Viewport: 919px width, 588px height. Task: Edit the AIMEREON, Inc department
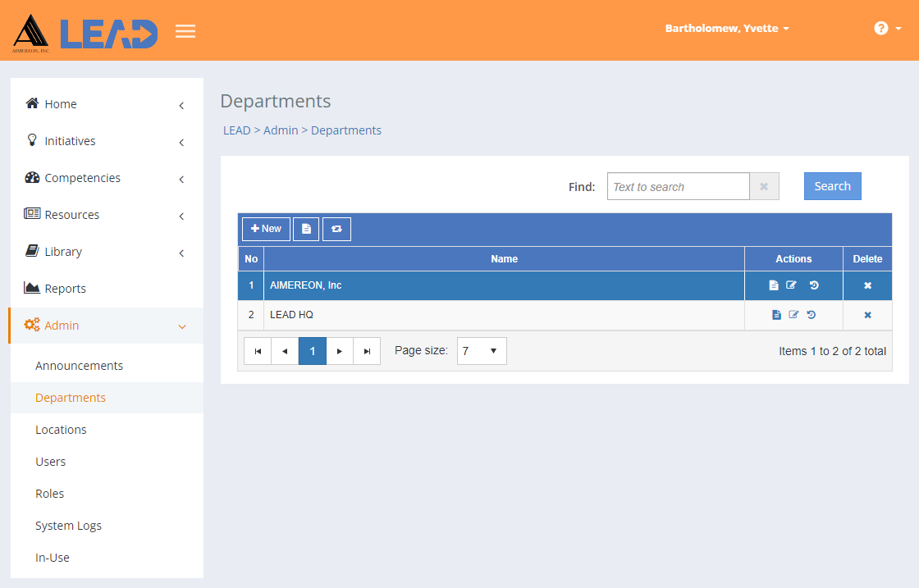tap(791, 285)
